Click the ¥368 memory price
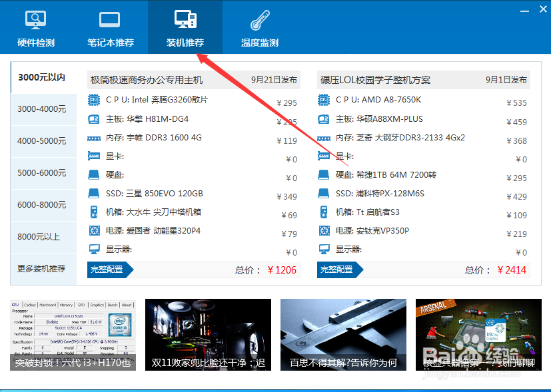The height and width of the screenshot is (392, 551). 516,141
